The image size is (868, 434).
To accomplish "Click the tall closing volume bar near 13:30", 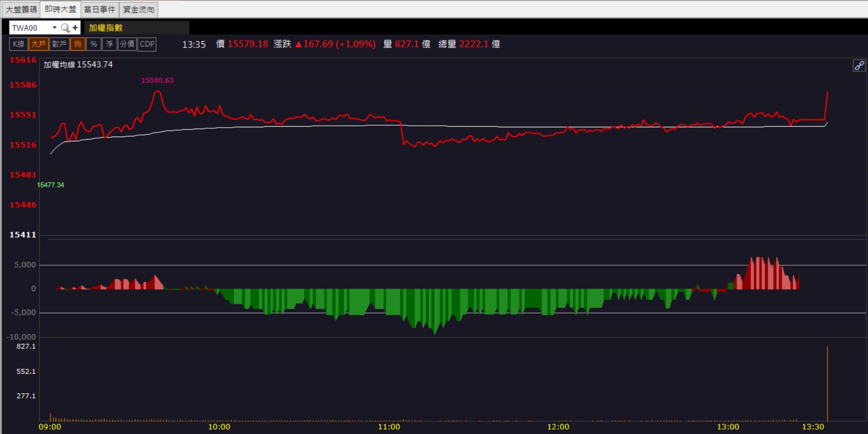I will tap(827, 384).
